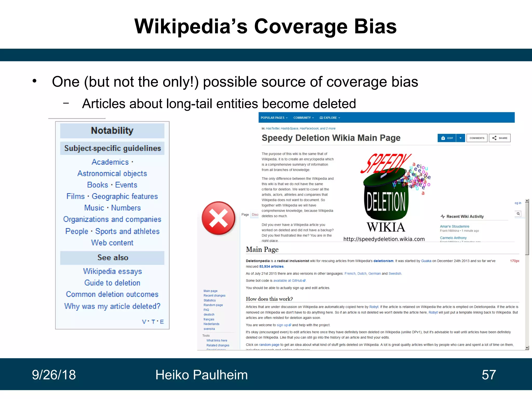Open the Events guideline link

coord(126,185)
